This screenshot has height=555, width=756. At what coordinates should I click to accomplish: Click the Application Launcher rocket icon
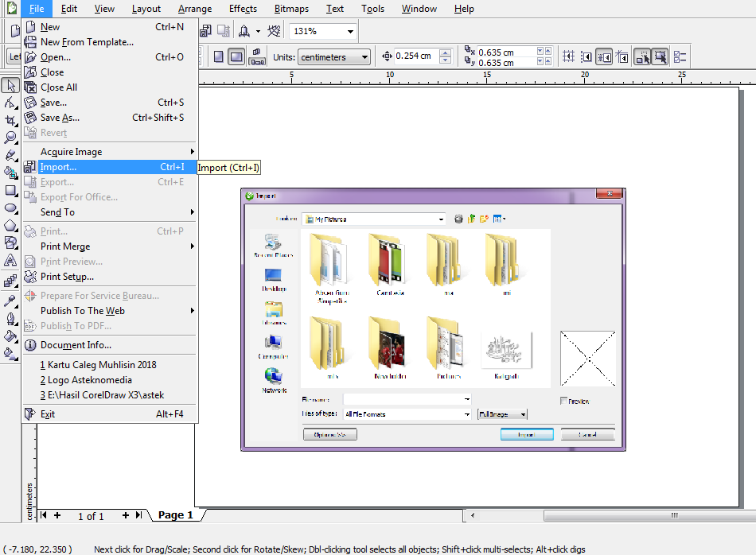[x=244, y=31]
